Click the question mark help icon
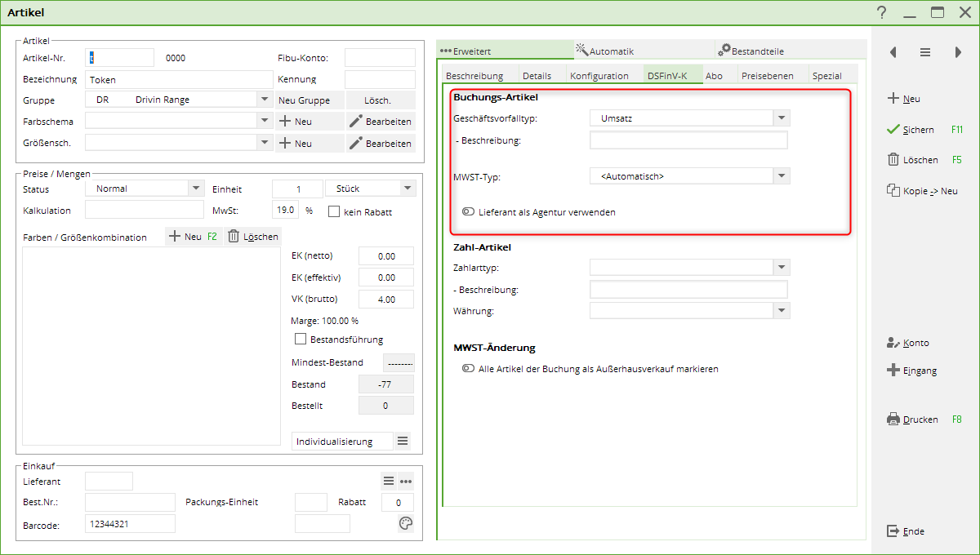This screenshot has height=555, width=980. click(881, 12)
